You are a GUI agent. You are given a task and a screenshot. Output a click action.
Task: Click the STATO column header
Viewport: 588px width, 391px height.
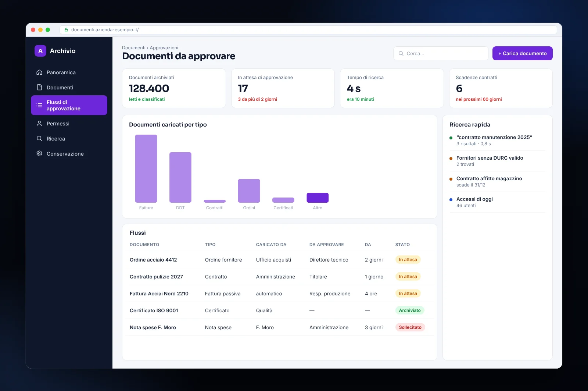pyautogui.click(x=402, y=245)
